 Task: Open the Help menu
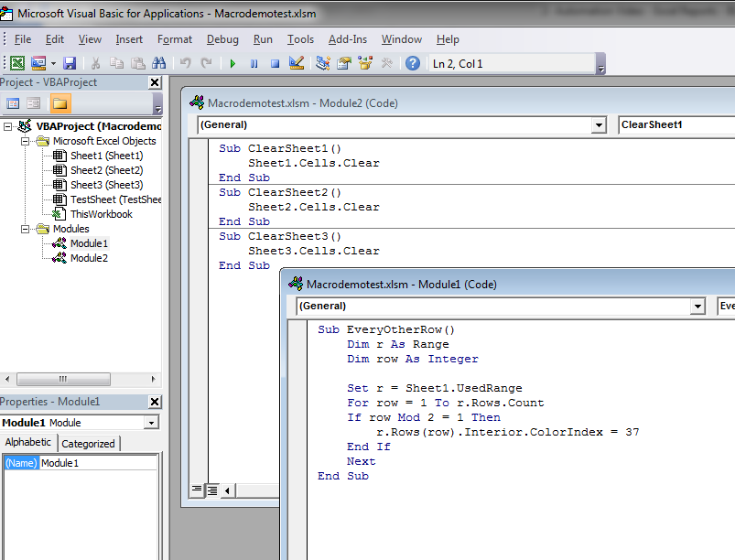click(448, 39)
